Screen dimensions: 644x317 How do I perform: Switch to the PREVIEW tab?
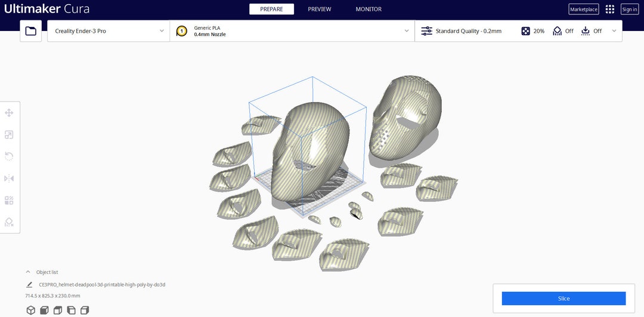(320, 9)
